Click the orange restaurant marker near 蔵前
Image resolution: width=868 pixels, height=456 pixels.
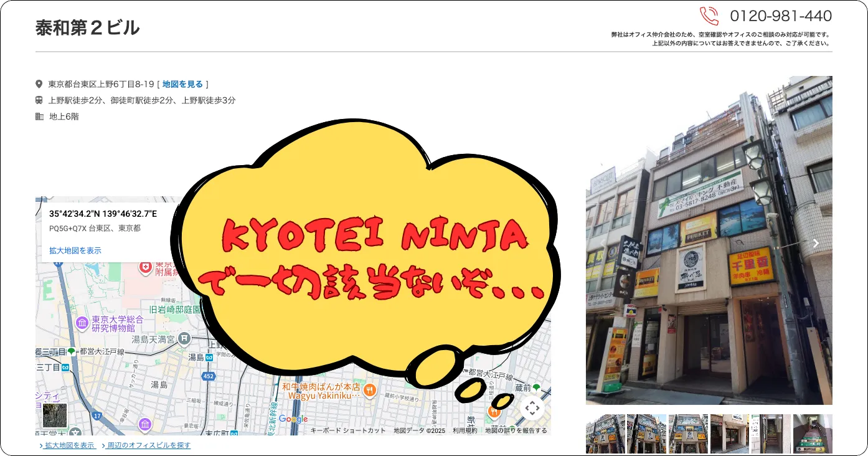click(494, 411)
